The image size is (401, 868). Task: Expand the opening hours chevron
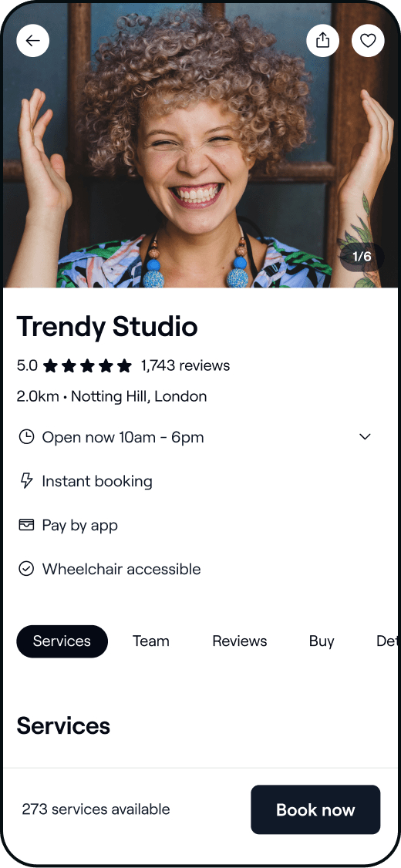pyautogui.click(x=365, y=437)
